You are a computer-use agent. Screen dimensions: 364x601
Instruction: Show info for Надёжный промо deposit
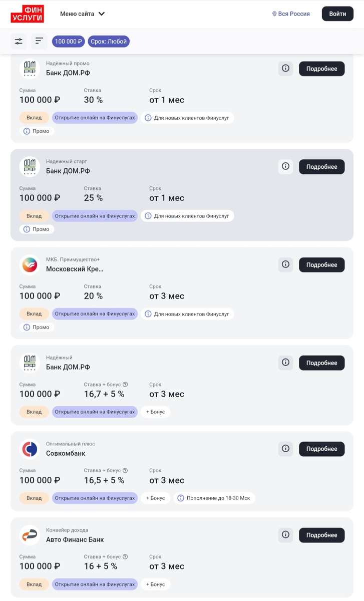point(285,69)
